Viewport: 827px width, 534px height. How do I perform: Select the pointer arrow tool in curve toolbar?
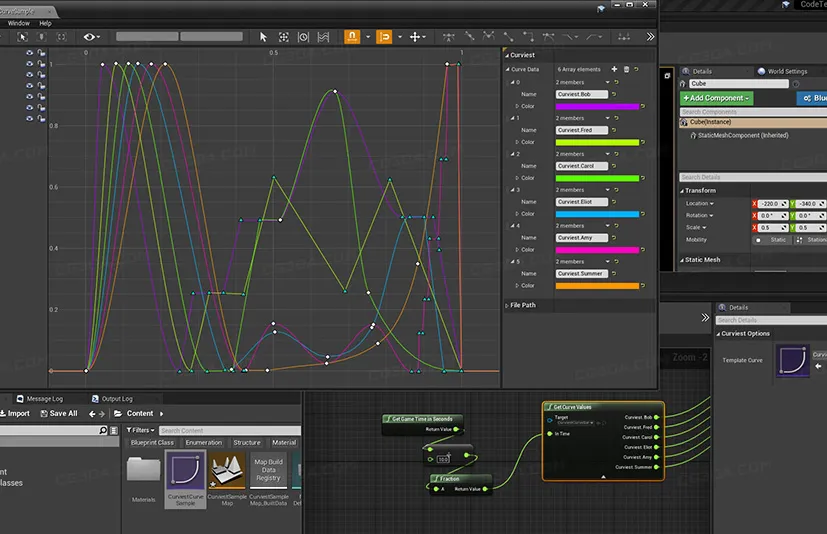(x=263, y=36)
